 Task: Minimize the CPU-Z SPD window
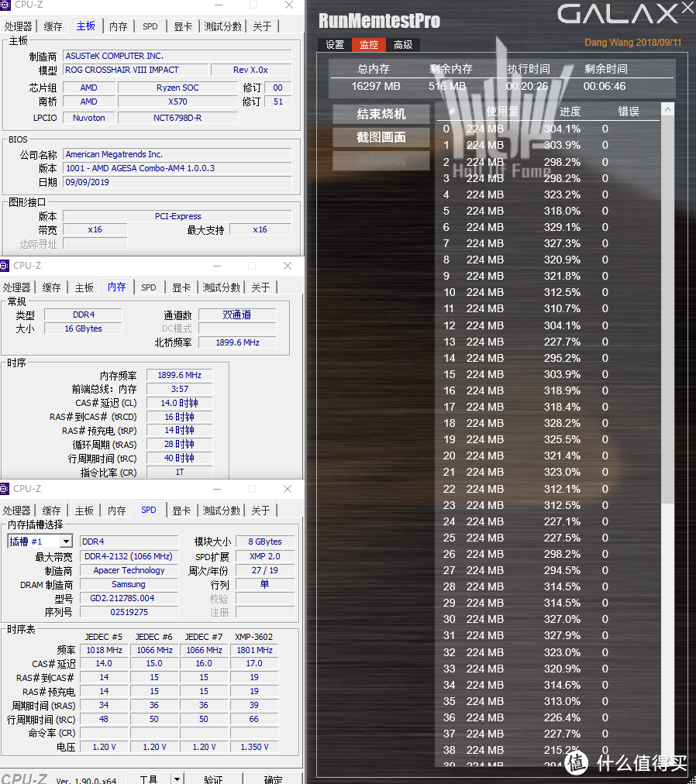(x=217, y=489)
